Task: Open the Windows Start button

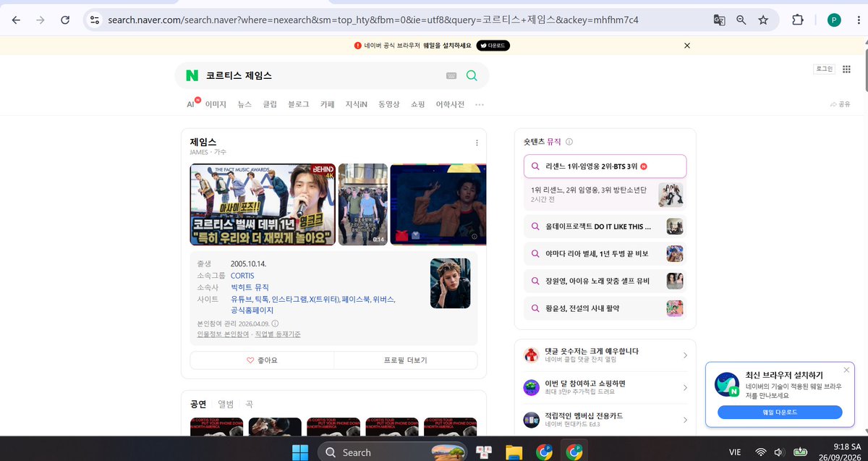Action: coord(299,452)
